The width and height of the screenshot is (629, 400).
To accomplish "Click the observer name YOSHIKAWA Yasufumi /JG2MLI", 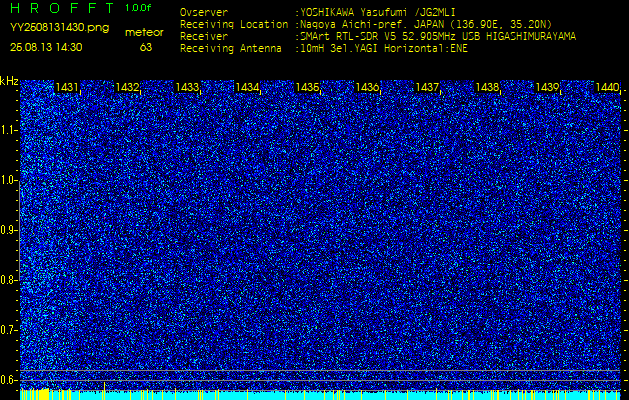I will click(x=378, y=12).
